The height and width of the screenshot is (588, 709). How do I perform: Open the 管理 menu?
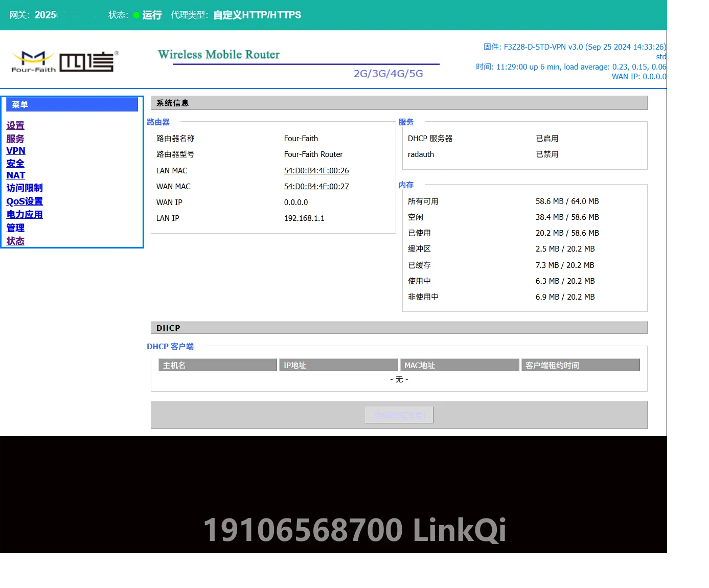(15, 228)
